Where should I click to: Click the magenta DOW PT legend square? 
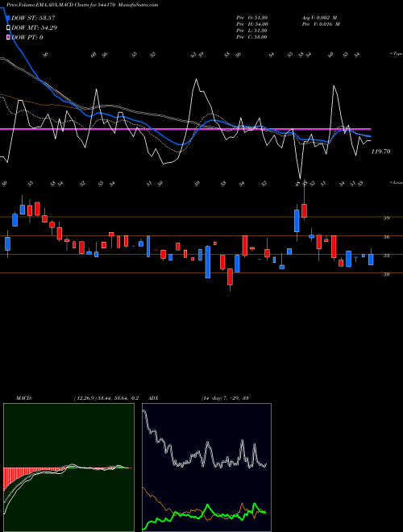(x=9, y=37)
